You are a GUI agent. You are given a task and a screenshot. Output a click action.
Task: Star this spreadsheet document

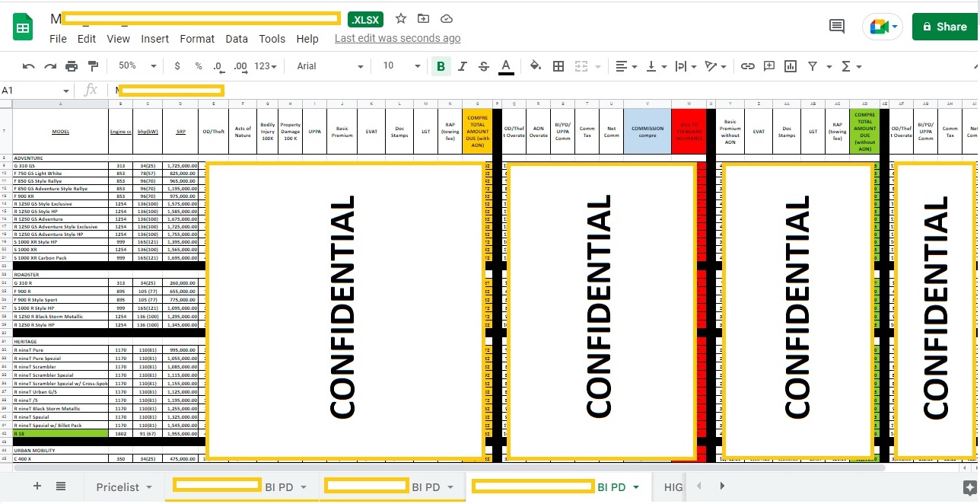401,19
